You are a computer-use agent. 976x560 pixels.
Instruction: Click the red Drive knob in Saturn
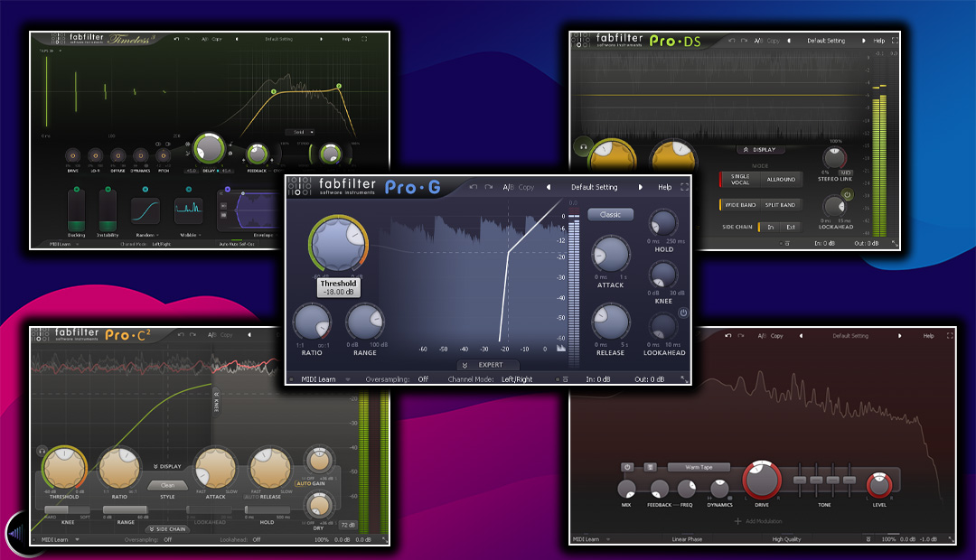[761, 479]
